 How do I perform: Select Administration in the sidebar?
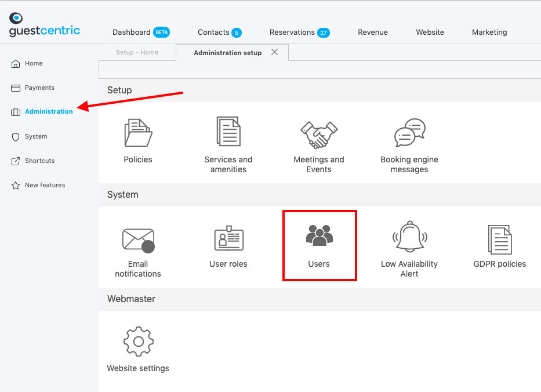pos(49,111)
